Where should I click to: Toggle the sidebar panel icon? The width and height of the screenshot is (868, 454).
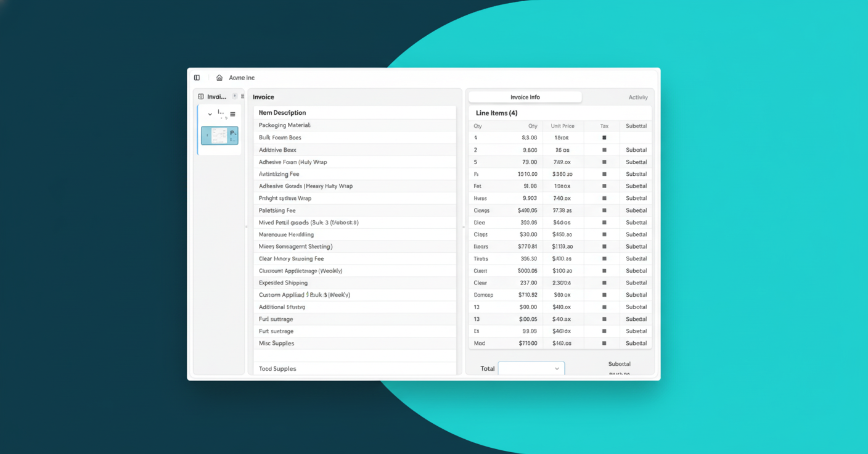[x=197, y=78]
